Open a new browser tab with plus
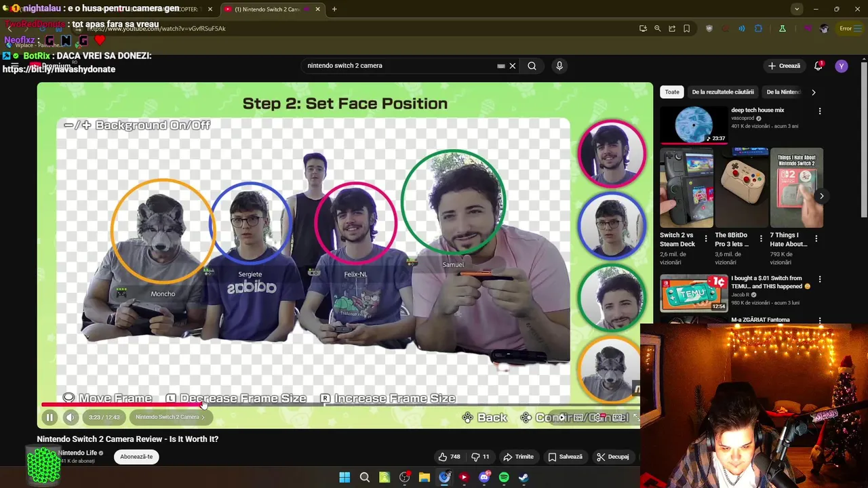This screenshot has width=868, height=488. coord(334,9)
